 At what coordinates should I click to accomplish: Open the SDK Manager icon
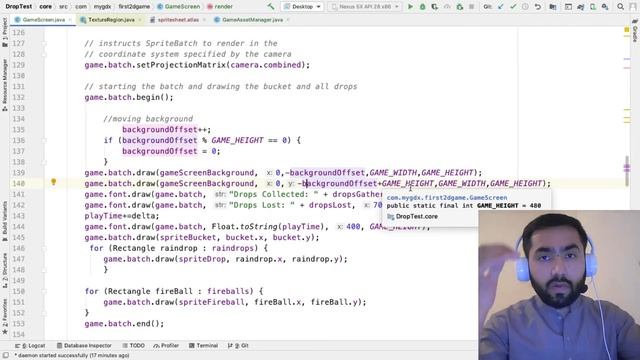pos(605,7)
